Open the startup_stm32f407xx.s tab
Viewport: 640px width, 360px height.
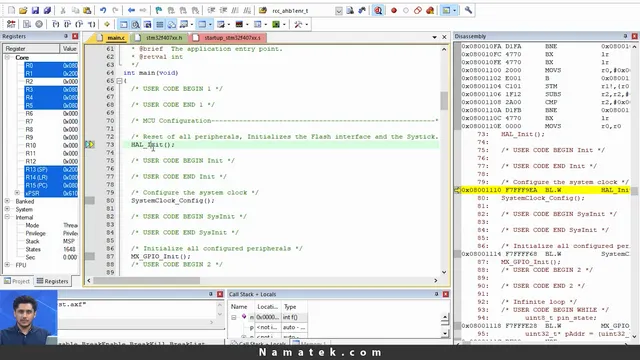[x=229, y=38]
